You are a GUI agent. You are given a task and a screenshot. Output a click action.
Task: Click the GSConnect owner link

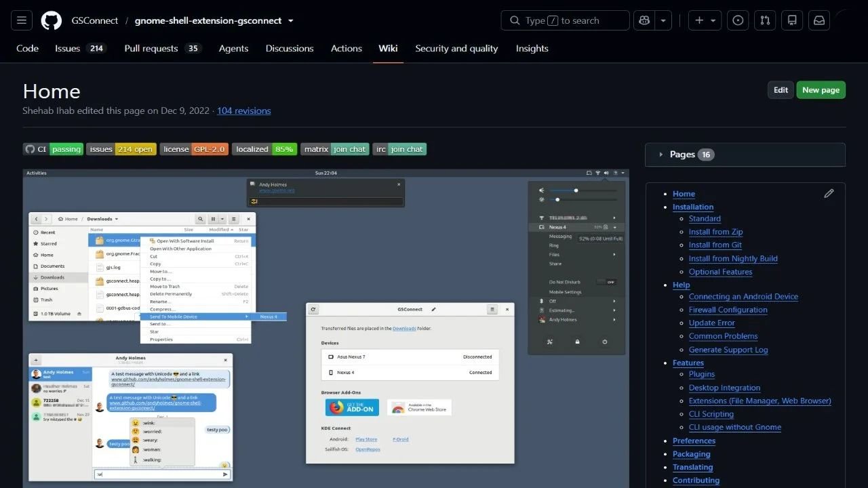click(x=95, y=20)
